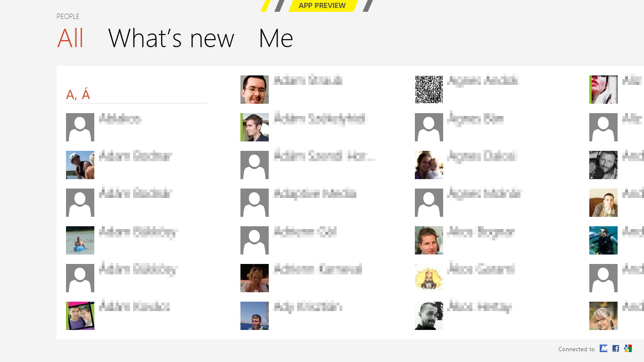Select contact photo of person floating in water
This screenshot has height=362, width=644.
[80, 240]
